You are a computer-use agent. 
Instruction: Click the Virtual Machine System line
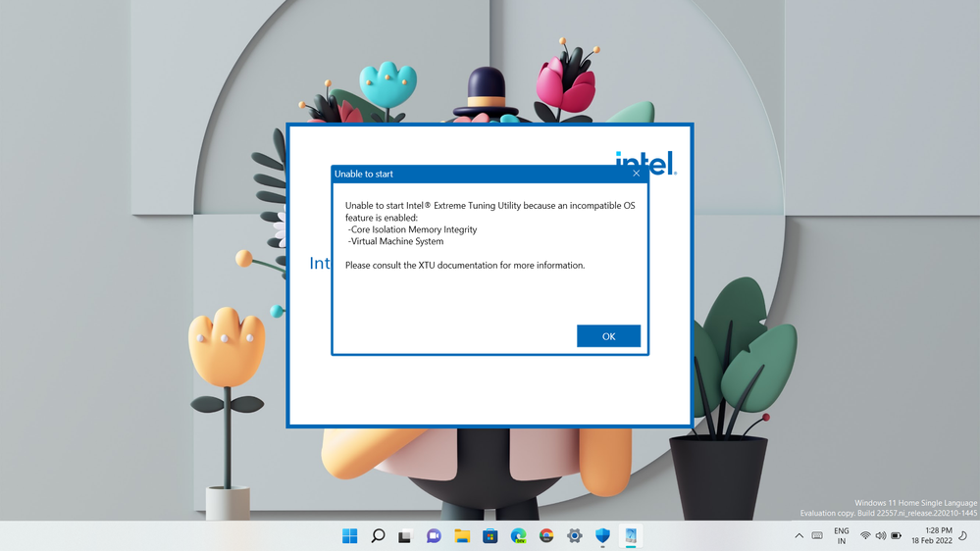pyautogui.click(x=395, y=241)
